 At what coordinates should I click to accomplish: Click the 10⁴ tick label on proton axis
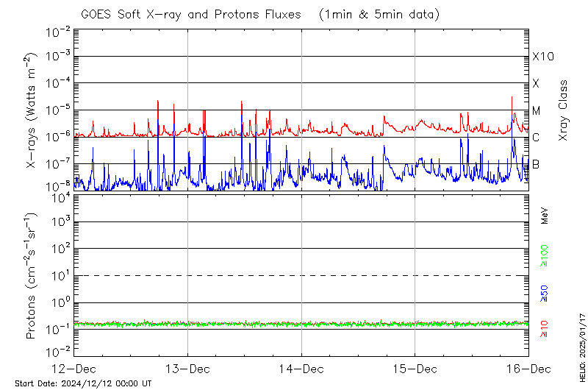[x=59, y=196]
